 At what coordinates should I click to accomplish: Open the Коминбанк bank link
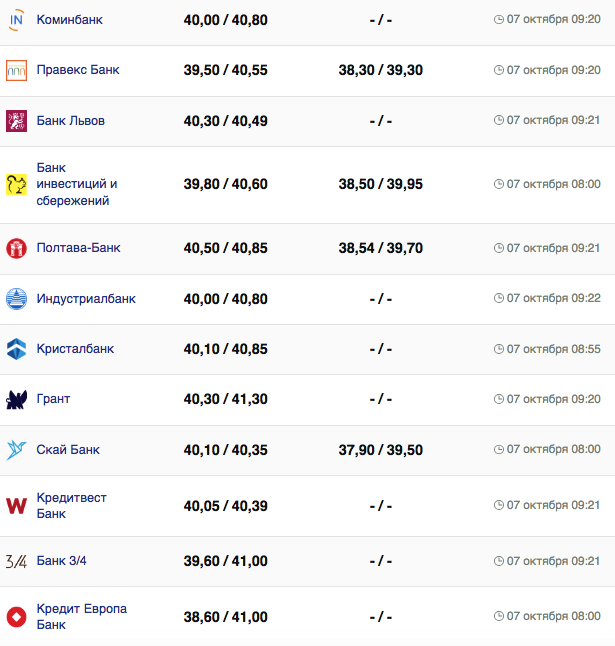tap(69, 20)
